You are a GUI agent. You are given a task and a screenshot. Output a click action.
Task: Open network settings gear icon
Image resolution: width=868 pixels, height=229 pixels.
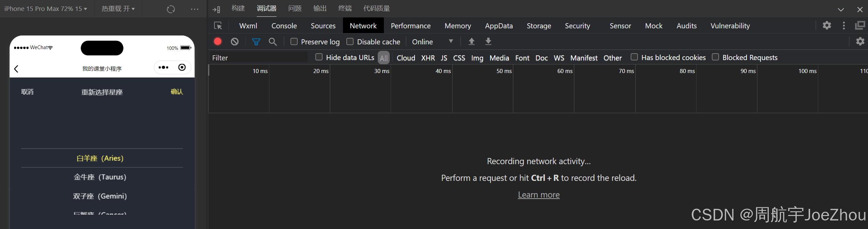click(x=860, y=42)
